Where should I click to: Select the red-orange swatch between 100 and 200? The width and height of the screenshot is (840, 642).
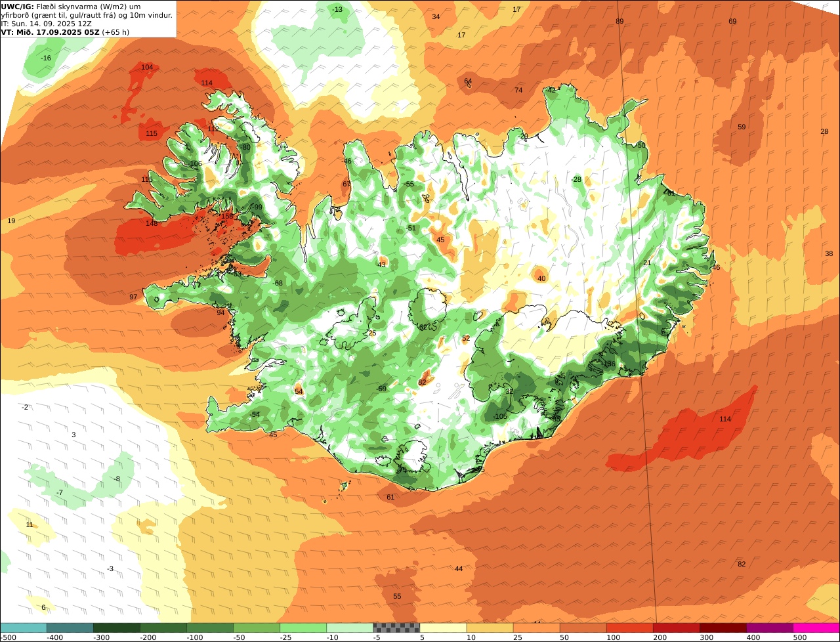pos(629,628)
